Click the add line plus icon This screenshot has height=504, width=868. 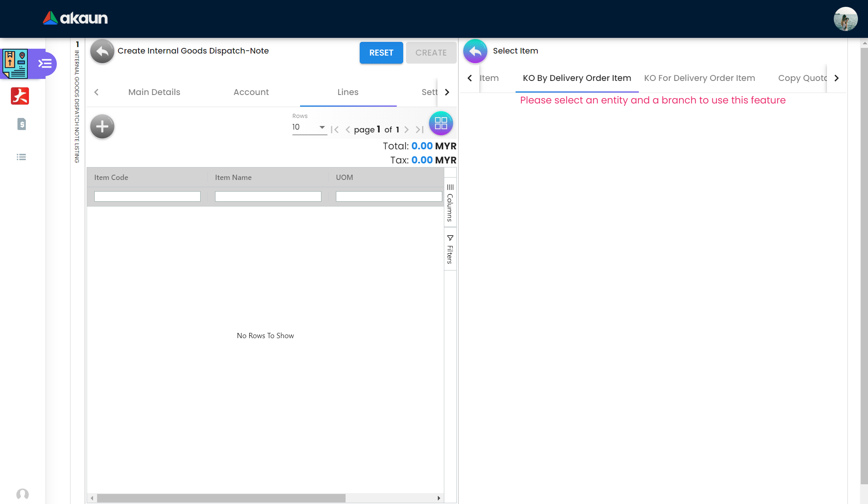coord(102,126)
